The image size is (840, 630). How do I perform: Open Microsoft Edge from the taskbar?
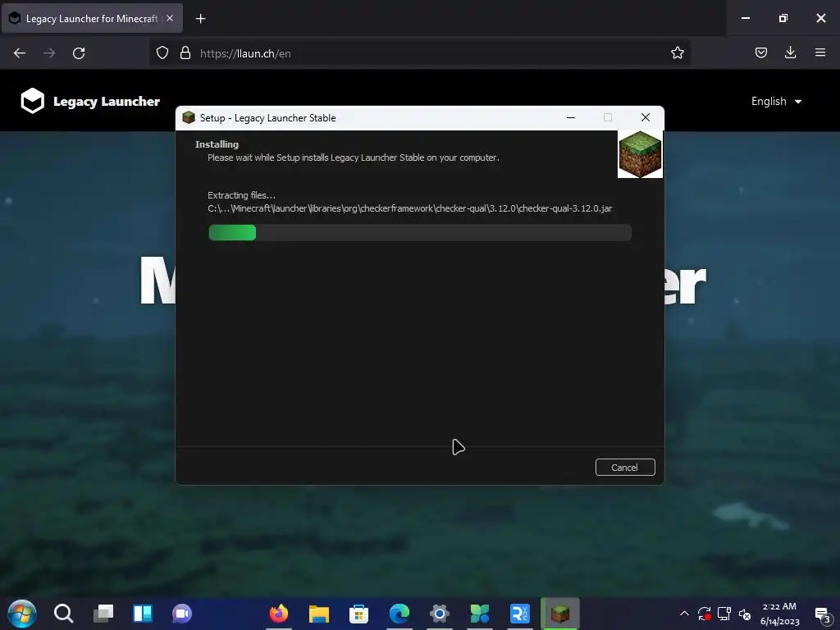pyautogui.click(x=399, y=614)
